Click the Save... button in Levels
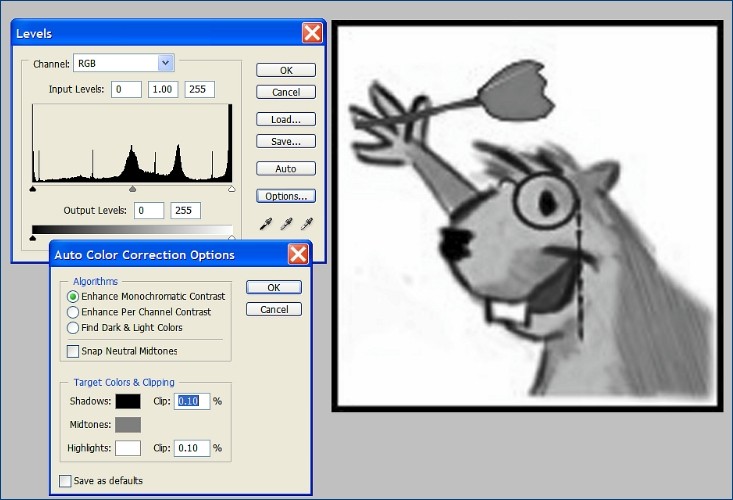This screenshot has width=733, height=500. coord(286,141)
